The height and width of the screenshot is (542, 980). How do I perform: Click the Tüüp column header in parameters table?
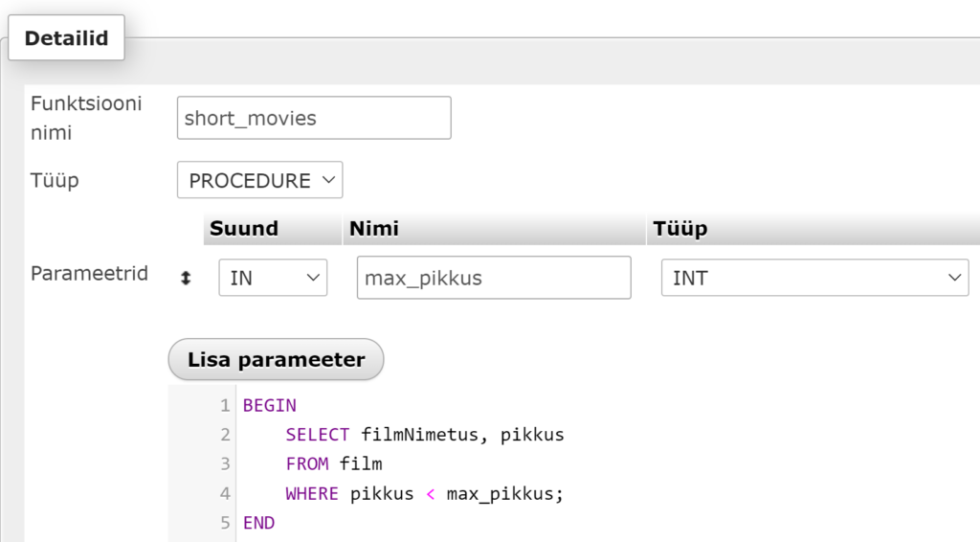pyautogui.click(x=680, y=229)
